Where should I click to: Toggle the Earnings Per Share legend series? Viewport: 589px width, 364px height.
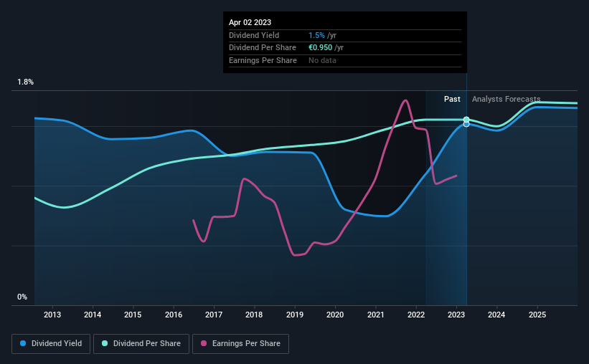240,344
